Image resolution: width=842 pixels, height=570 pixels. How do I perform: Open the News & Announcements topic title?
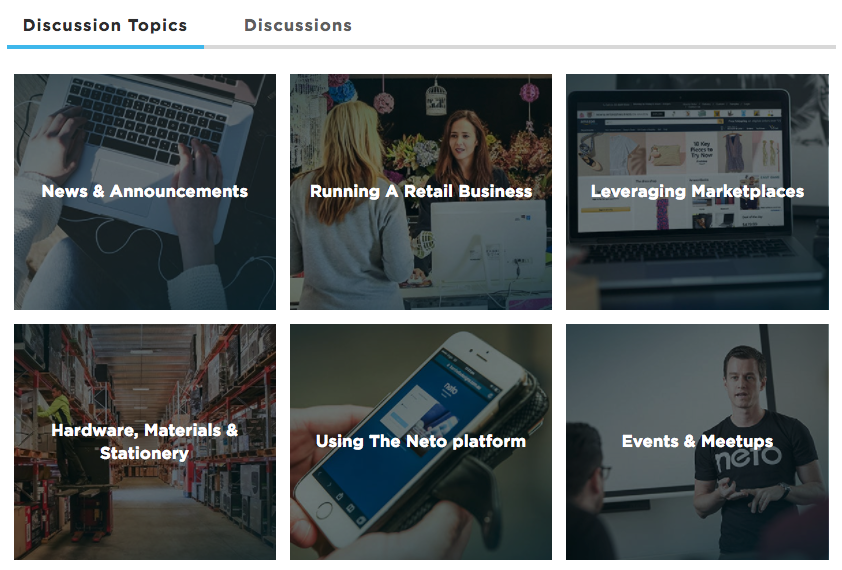coord(144,191)
